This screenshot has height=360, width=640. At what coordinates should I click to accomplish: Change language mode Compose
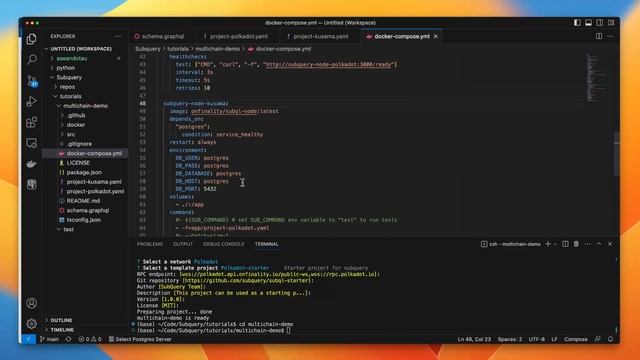tap(576, 339)
